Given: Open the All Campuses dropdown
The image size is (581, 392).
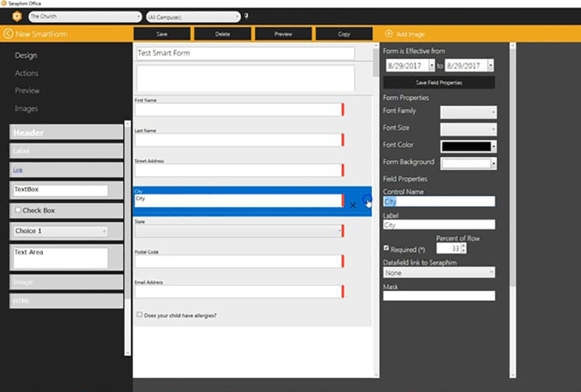Looking at the screenshot, I should coord(192,16).
